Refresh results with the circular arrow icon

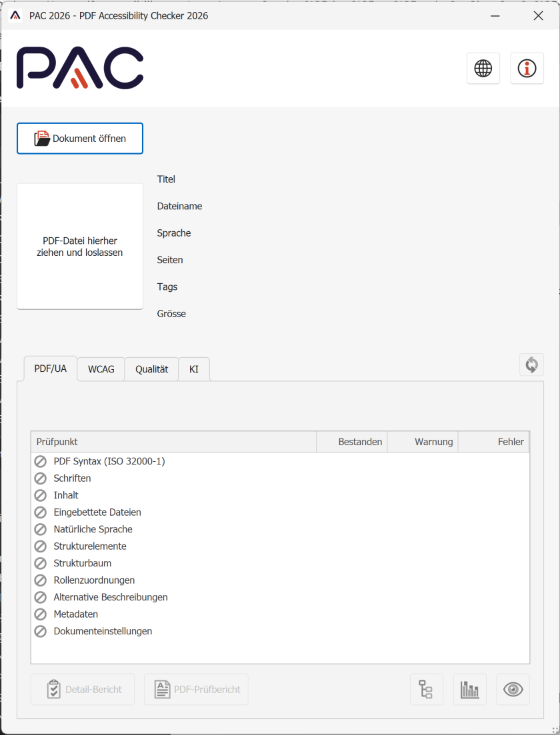coord(531,365)
